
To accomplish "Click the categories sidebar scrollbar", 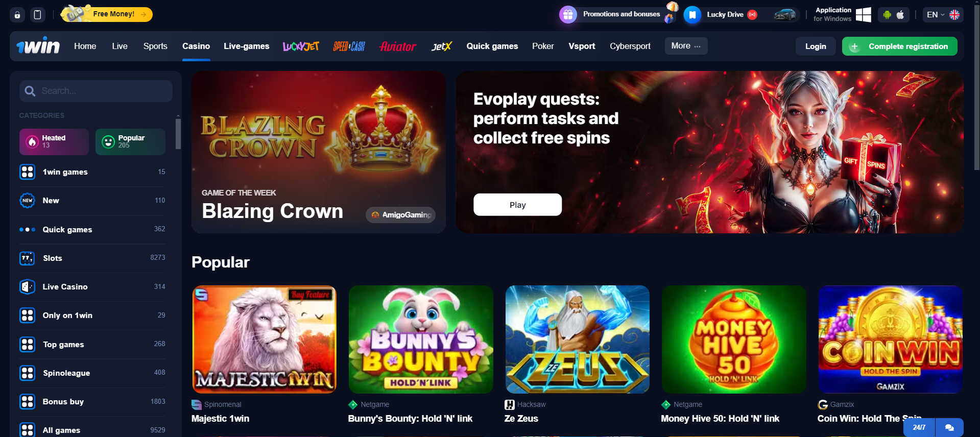I will 178,134.
